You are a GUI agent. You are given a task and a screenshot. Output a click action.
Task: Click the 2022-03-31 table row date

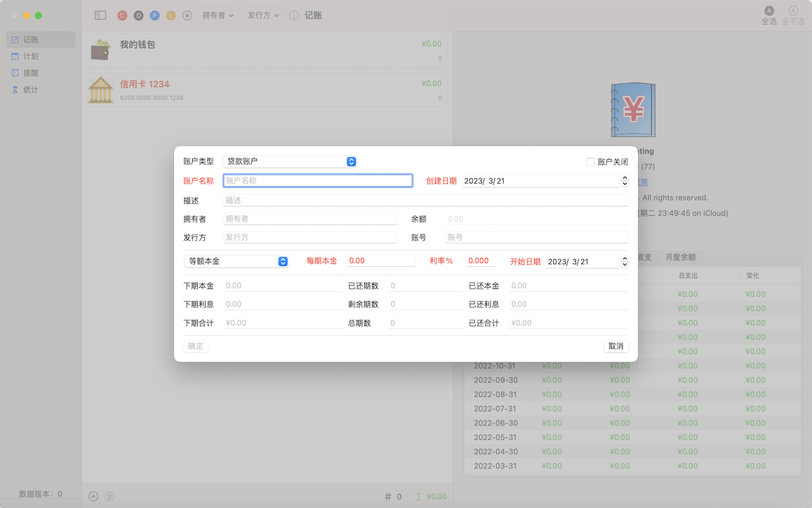(x=495, y=466)
